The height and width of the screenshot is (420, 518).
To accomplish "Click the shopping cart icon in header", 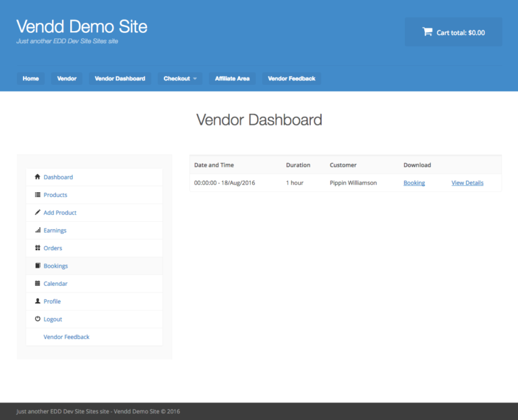I will point(427,32).
